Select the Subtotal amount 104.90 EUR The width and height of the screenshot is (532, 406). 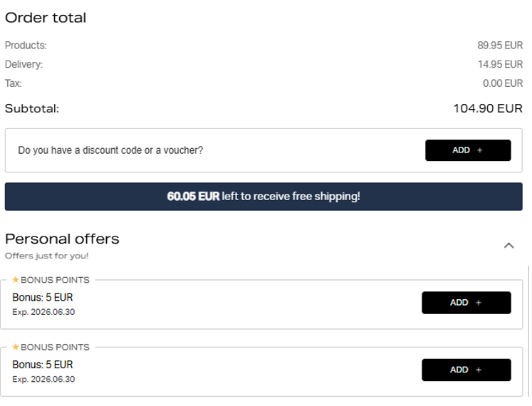click(x=488, y=108)
